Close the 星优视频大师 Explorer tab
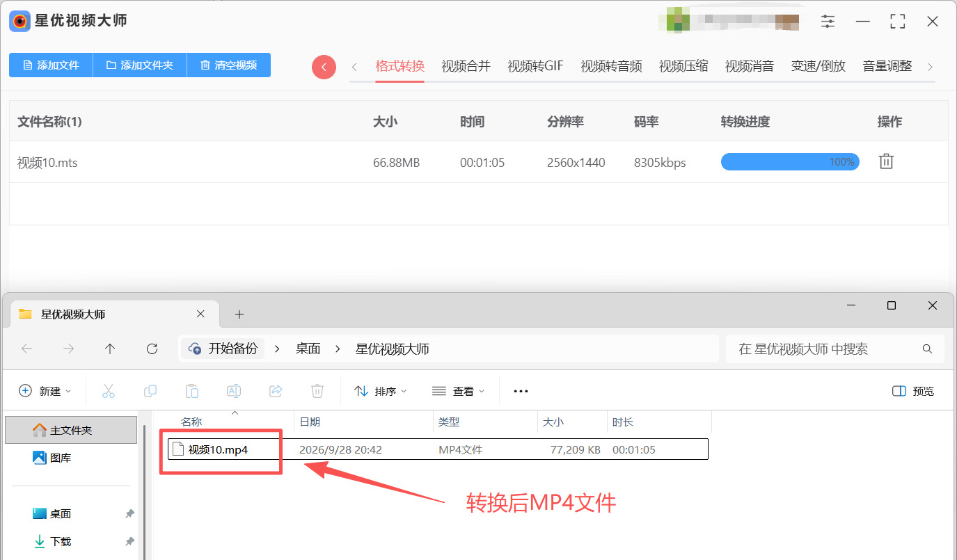Screen dimensions: 957x560 (200, 314)
